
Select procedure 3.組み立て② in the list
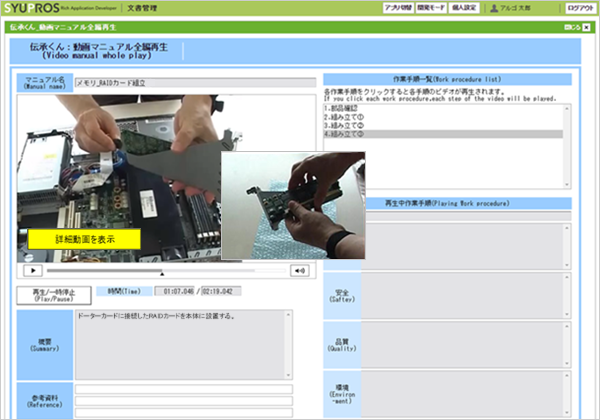pos(443,125)
